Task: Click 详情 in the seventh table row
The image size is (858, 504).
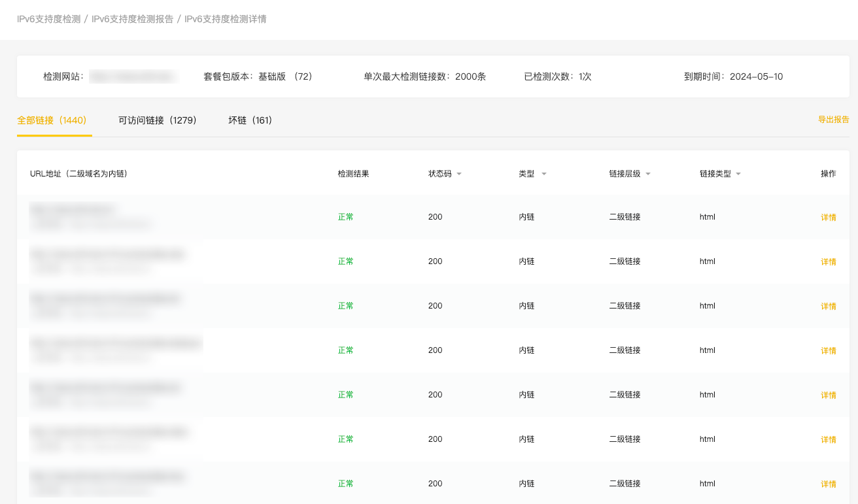Action: coord(828,484)
